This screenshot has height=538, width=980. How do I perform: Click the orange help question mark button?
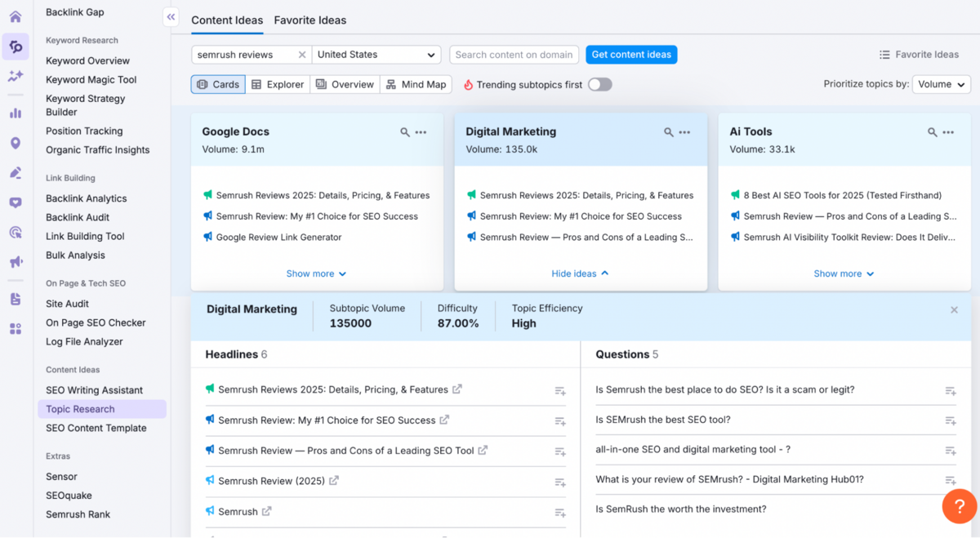click(960, 506)
